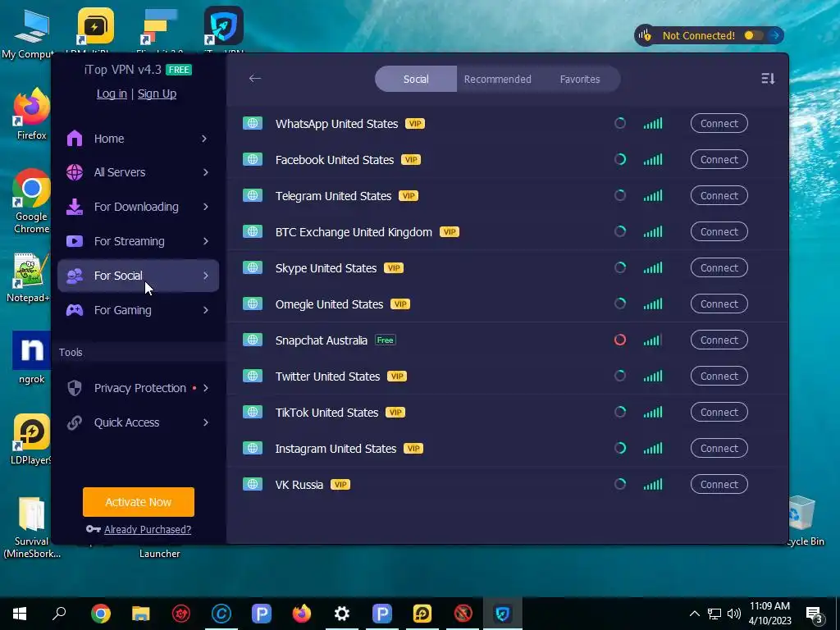
Task: Click the arrow on Not Connected widget
Action: pos(774,35)
